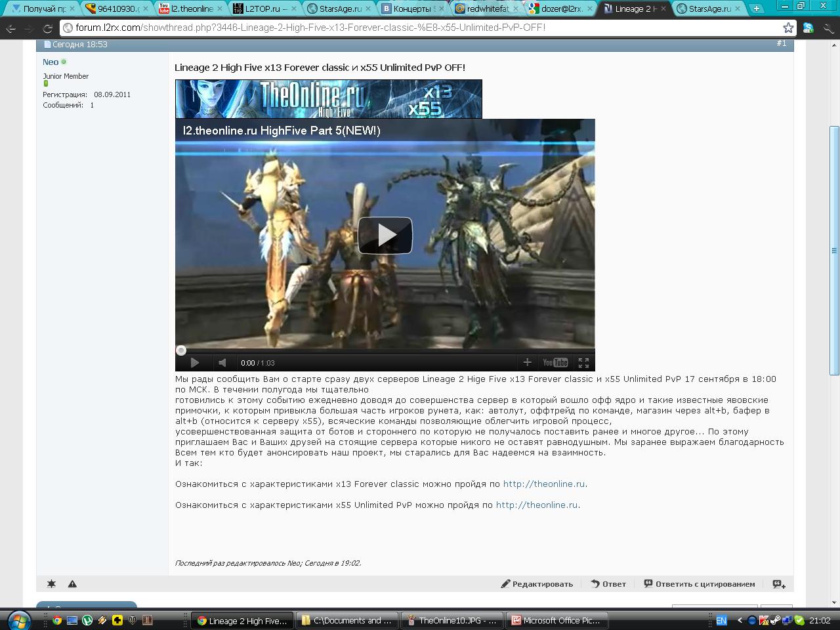Click the video title 'l2.theonline.ru HighFive Part 5(NEW!)'
Image resolution: width=840 pixels, height=630 pixels.
point(282,131)
